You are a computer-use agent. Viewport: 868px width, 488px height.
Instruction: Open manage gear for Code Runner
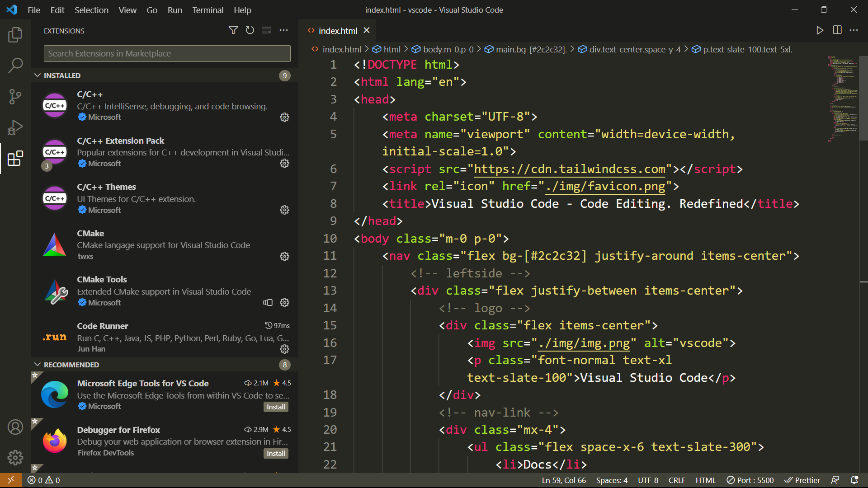click(284, 349)
